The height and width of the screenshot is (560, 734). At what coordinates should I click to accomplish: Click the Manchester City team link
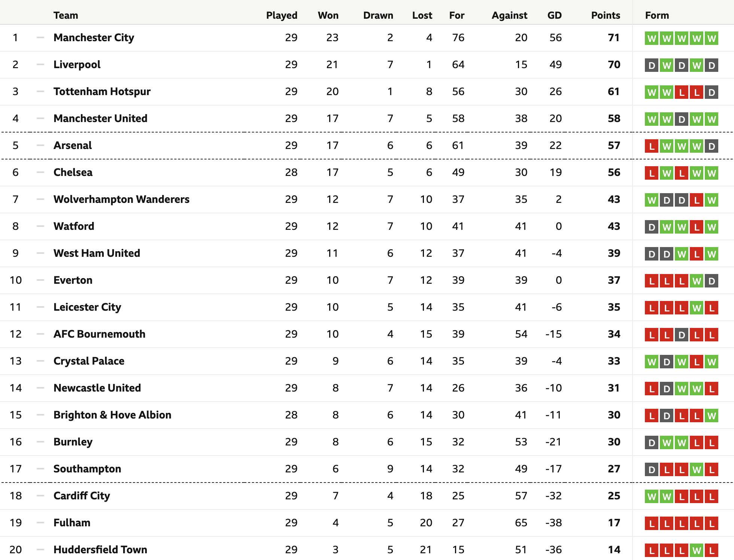click(94, 37)
